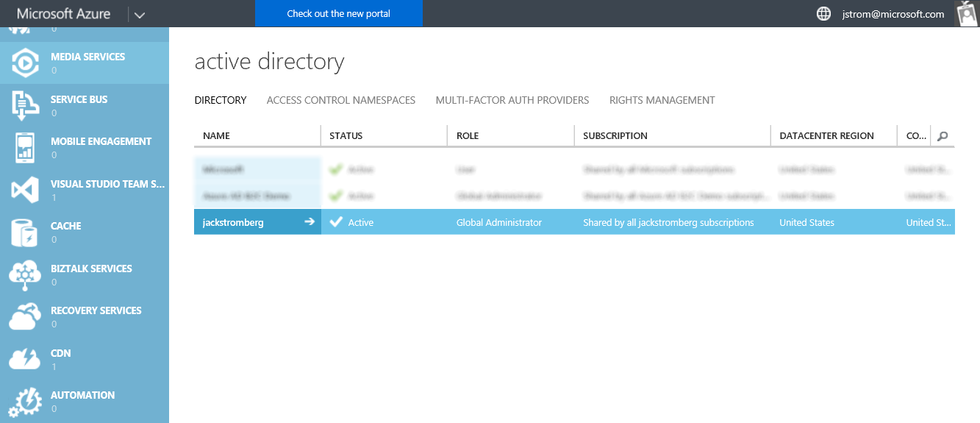Click the Media Services sidebar icon
Screen dimensions: 980x423
pos(24,64)
